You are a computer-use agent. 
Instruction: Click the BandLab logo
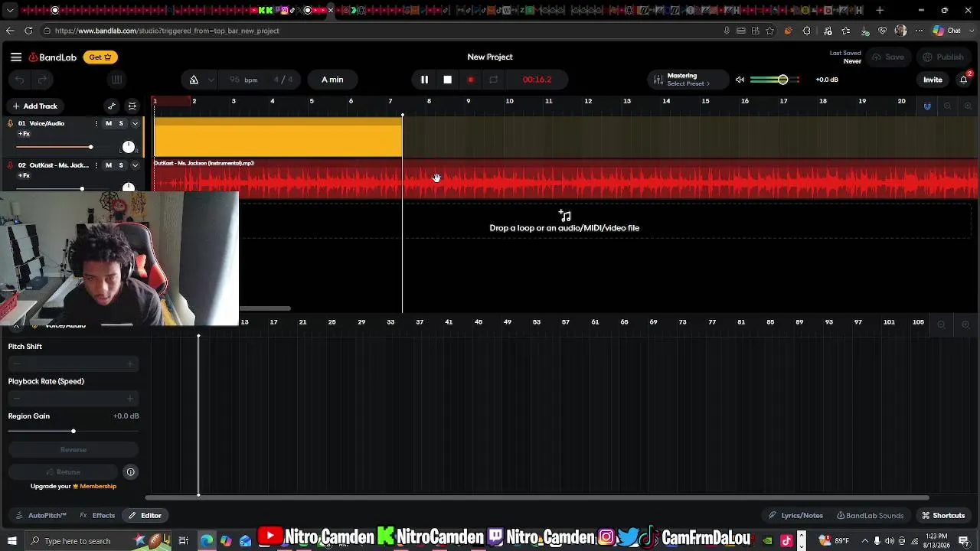point(54,57)
